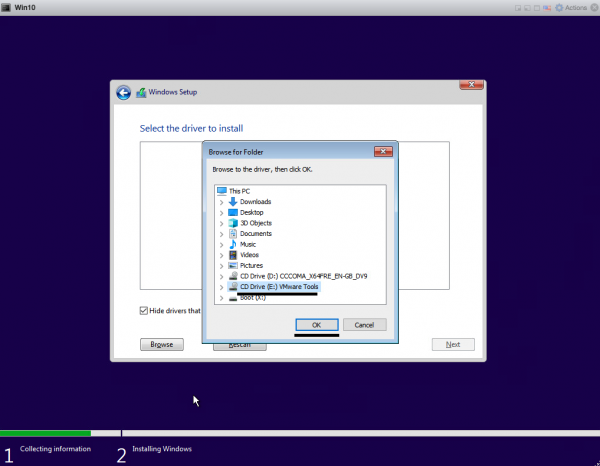Screen dimensions: 600x466
Task: Click the Boot (X:) drive icon
Action: (233, 298)
